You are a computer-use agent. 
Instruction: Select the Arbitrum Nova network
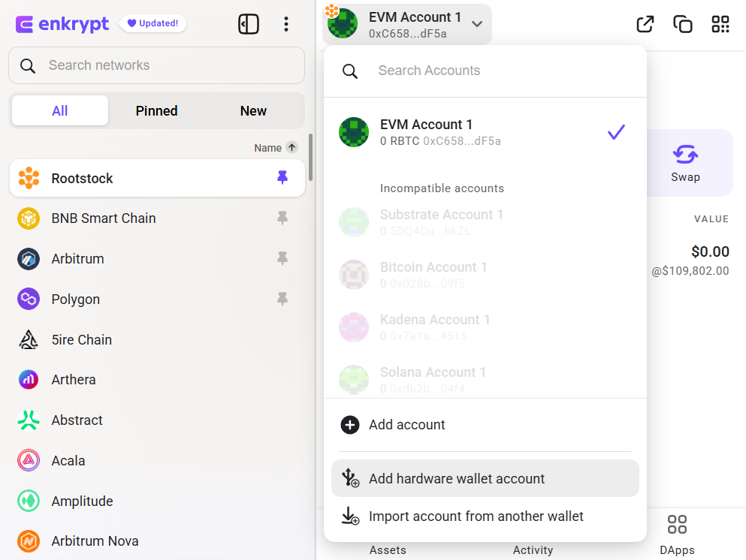157,541
